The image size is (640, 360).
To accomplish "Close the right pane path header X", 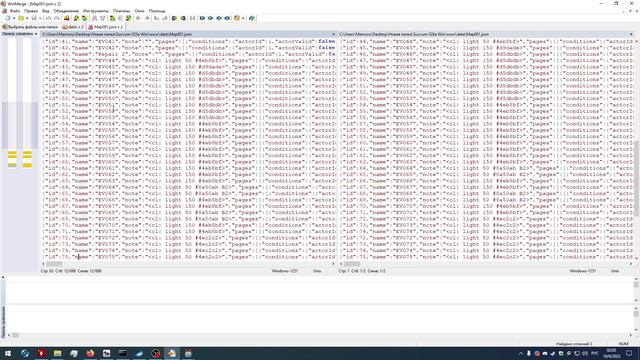I will (x=631, y=34).
